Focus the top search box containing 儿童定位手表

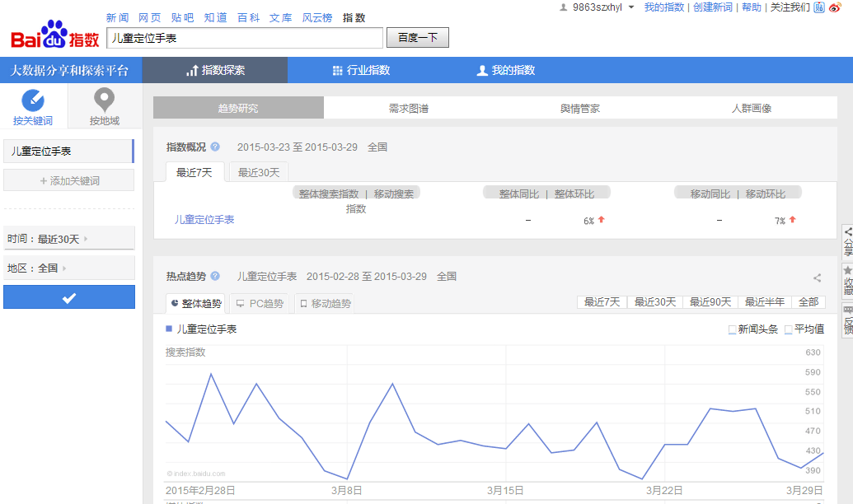[245, 38]
